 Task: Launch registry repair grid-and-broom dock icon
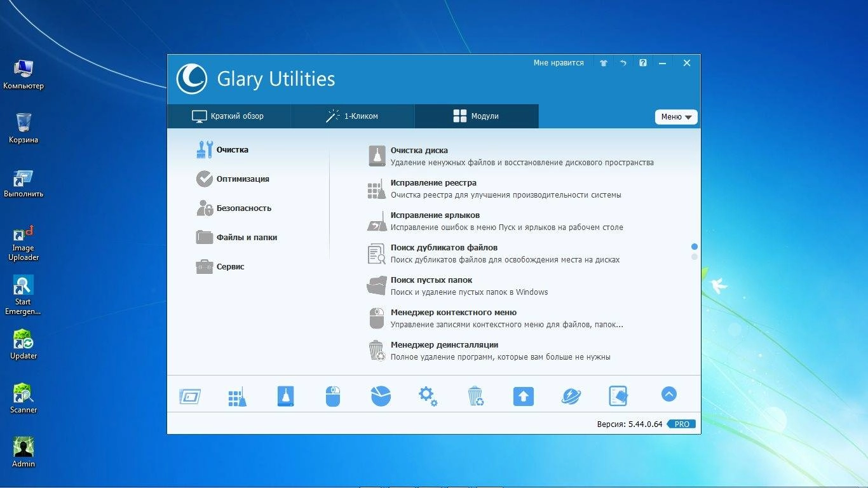point(237,396)
